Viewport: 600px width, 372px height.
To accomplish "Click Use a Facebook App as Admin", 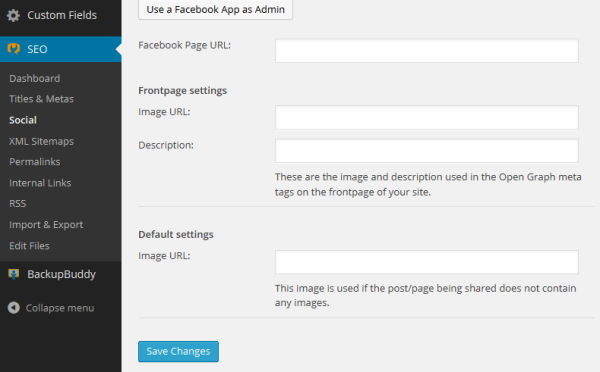I will click(x=215, y=9).
